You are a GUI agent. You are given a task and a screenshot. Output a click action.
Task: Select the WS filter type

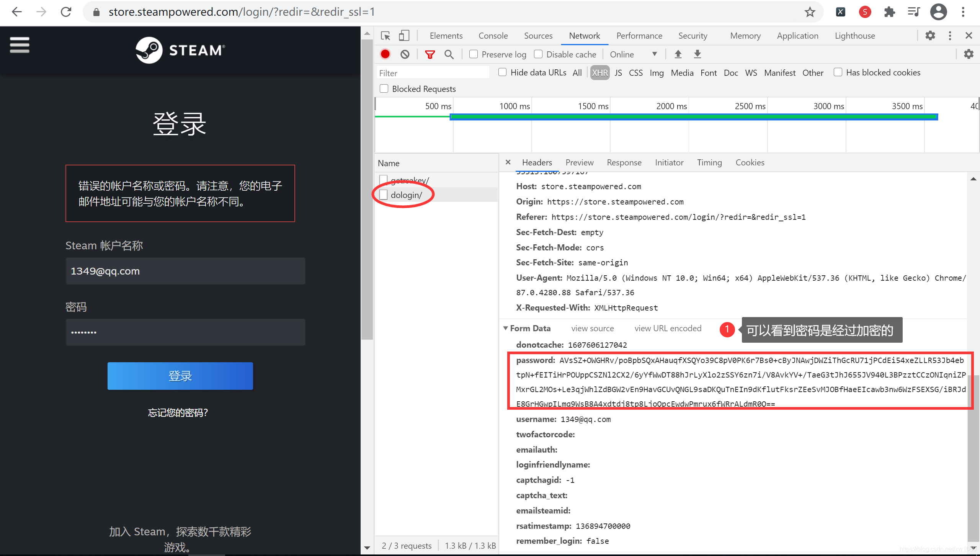pos(751,73)
